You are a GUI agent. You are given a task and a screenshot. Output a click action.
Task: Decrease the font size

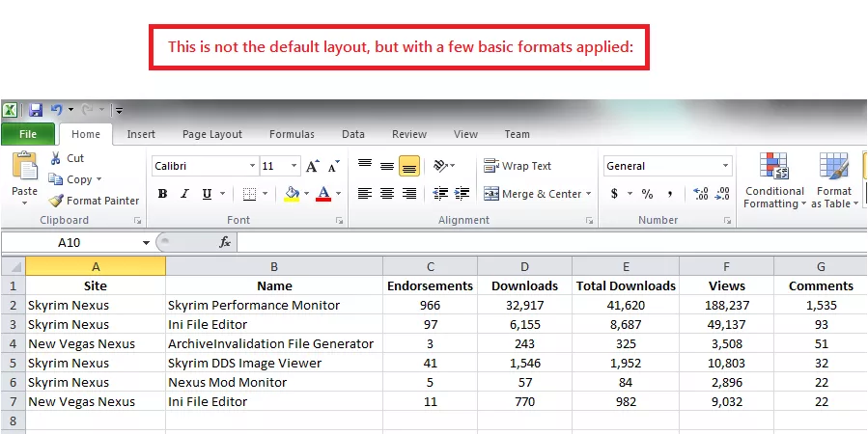point(333,166)
